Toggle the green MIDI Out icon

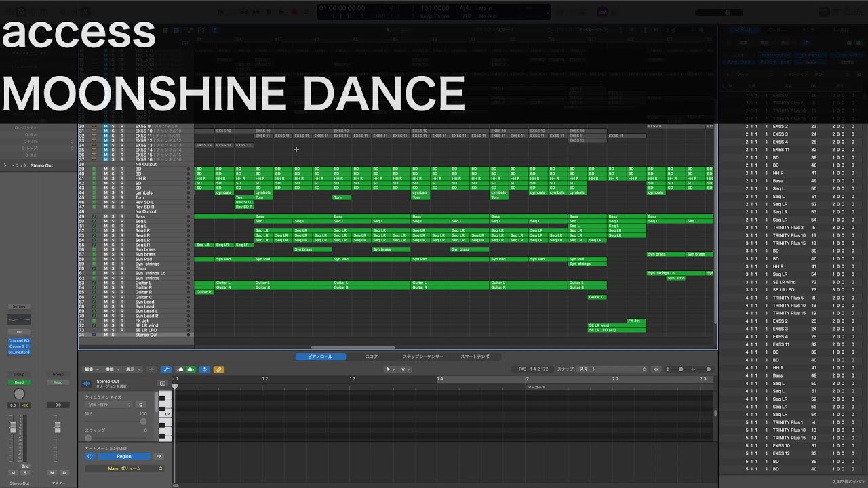pos(191,369)
